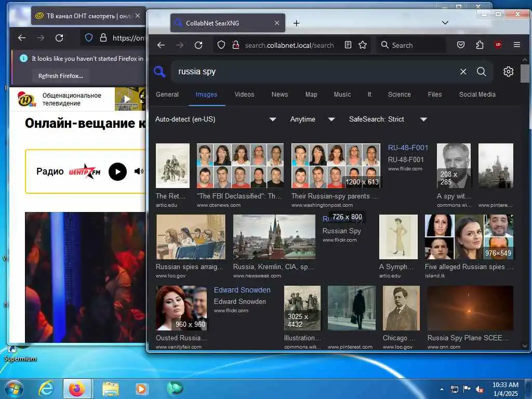Bookmark this page with the star icon

point(363,45)
